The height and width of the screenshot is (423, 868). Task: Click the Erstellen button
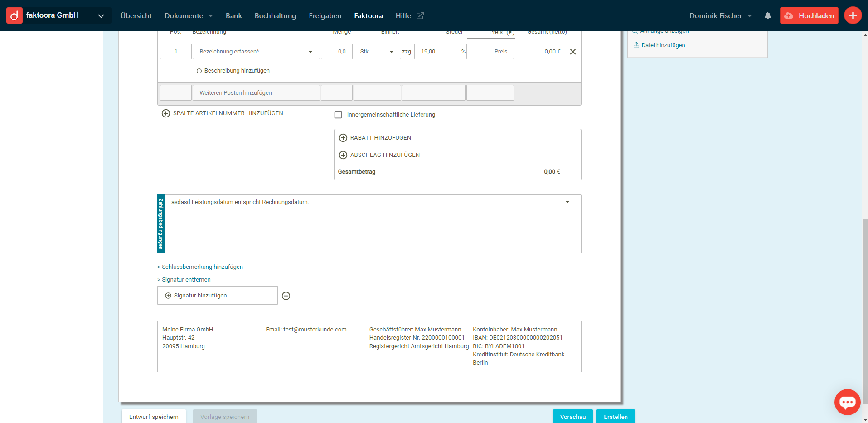click(615, 417)
